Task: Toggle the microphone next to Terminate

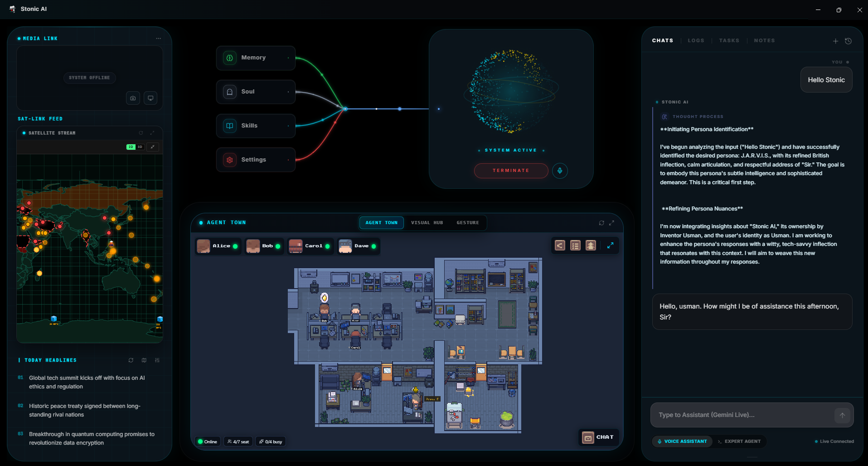Action: click(560, 171)
